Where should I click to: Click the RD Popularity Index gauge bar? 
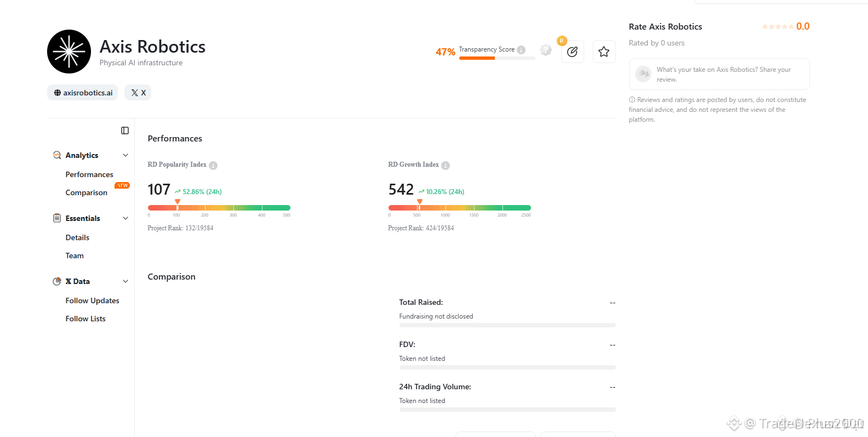coord(219,208)
